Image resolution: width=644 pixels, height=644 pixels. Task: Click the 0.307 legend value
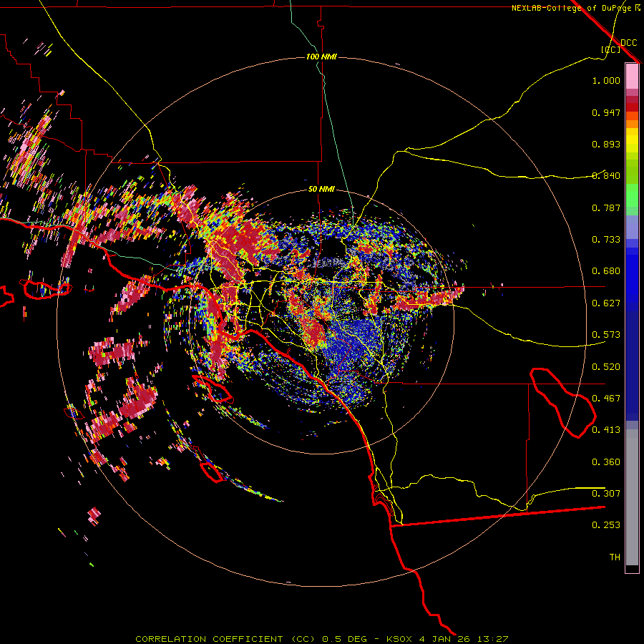coord(606,493)
